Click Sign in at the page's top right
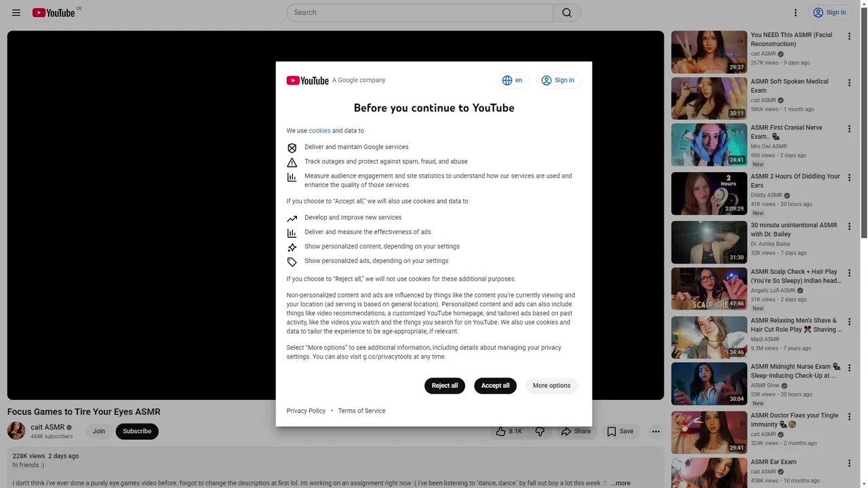The height and width of the screenshot is (488, 868). tap(829, 12)
